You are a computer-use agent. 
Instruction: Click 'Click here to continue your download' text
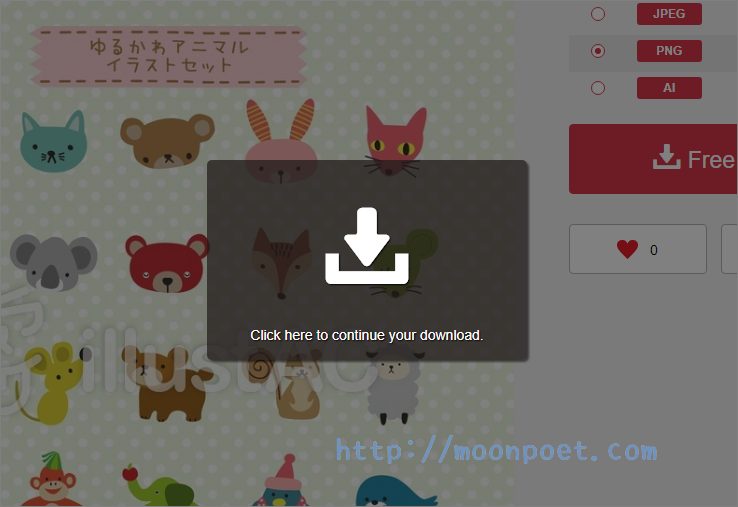pyautogui.click(x=366, y=335)
